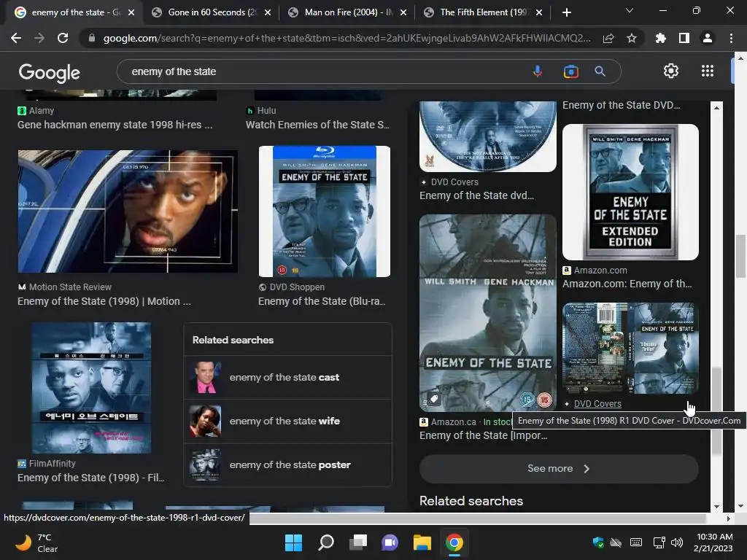747x560 pixels.
Task: Search 'enemy of the state poster'
Action: pyautogui.click(x=287, y=464)
